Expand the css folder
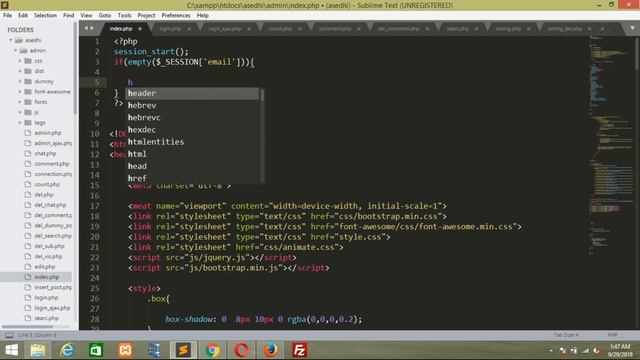This screenshot has width=640, height=360. [x=20, y=61]
